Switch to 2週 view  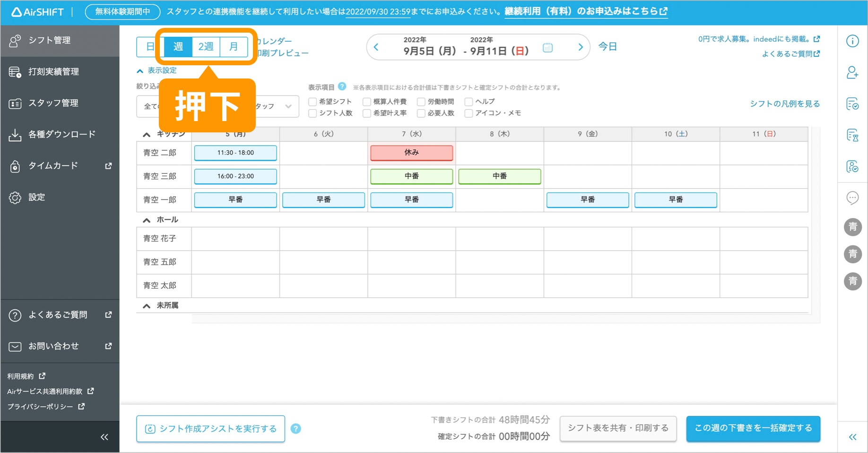tap(206, 46)
